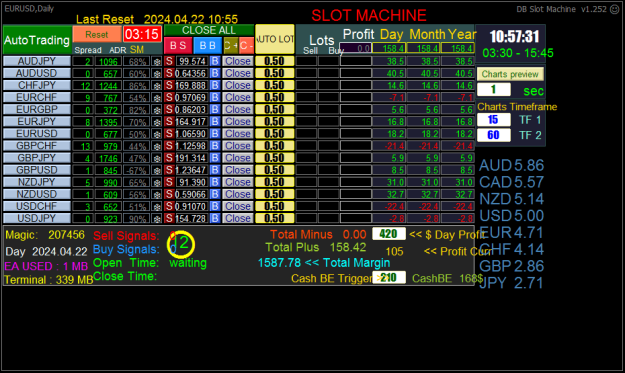Image resolution: width=625 pixels, height=373 pixels.
Task: Click the Total Margin value 1587.78
Action: click(x=279, y=263)
